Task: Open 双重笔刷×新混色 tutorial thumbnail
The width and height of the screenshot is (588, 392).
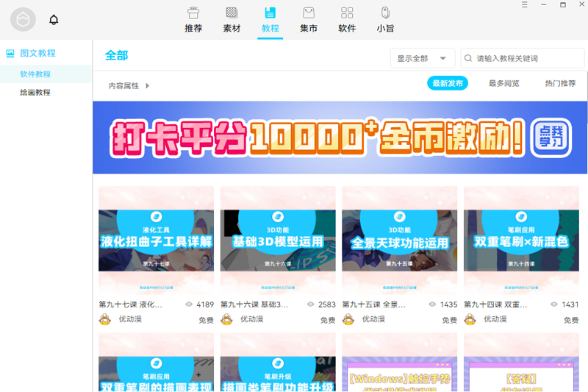Action: point(521,240)
